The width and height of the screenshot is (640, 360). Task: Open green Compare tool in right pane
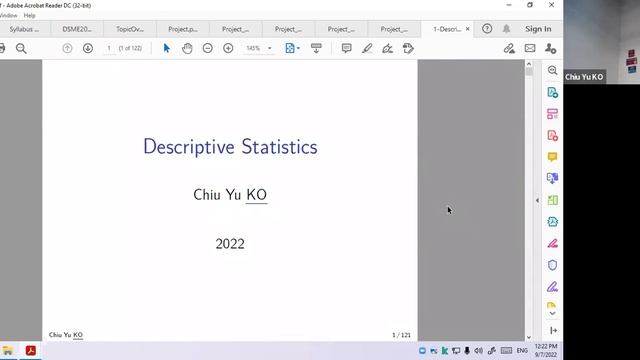552,200
